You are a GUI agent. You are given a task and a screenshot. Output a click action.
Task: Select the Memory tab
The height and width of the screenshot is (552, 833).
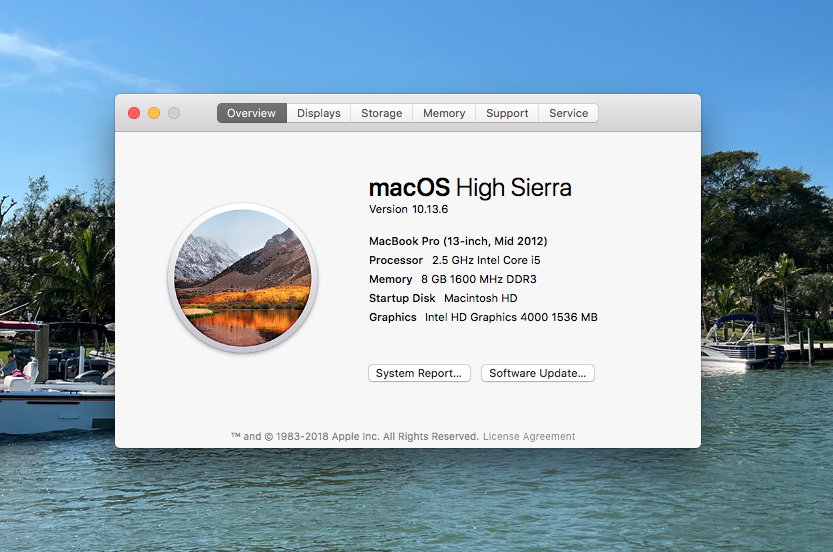tap(444, 113)
